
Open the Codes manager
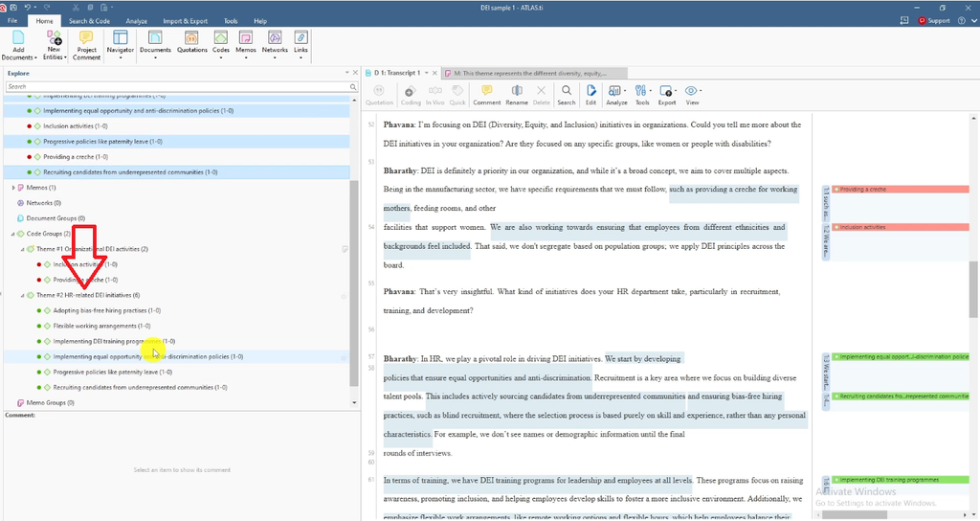[221, 45]
